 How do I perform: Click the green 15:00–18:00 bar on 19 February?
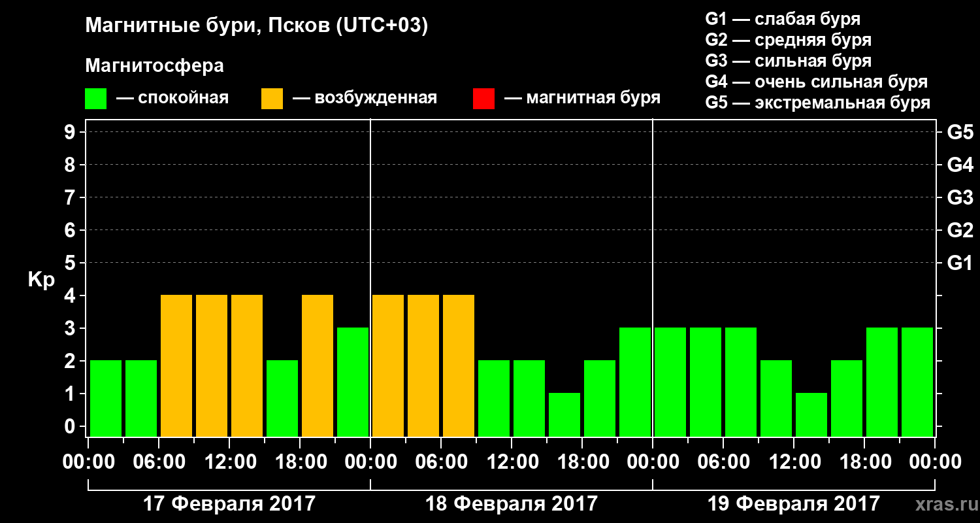(847, 398)
